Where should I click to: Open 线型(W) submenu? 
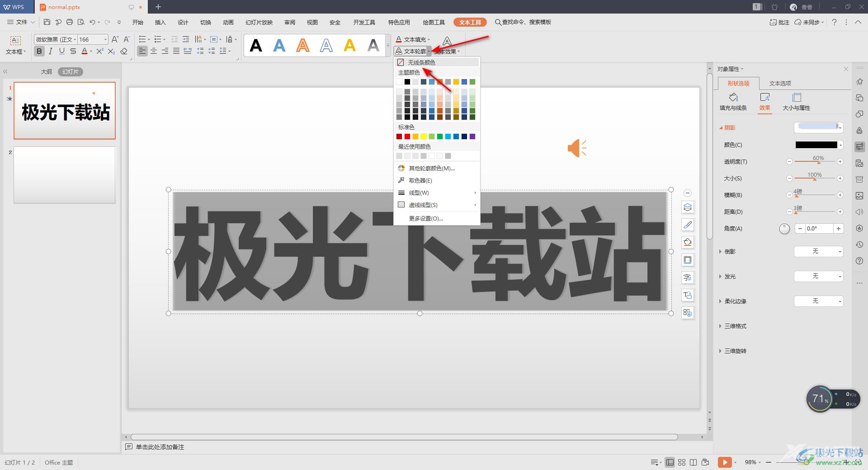[437, 193]
